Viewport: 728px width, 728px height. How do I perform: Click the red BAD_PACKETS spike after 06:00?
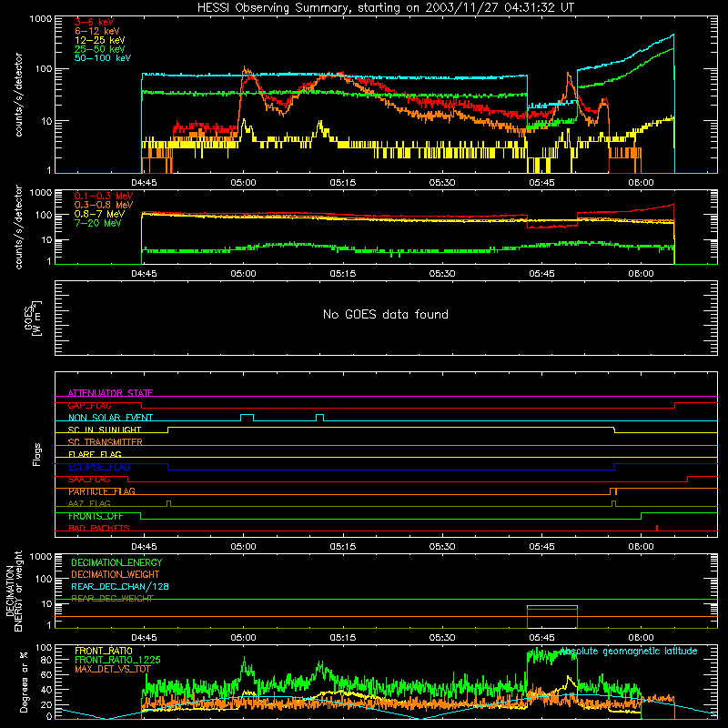pos(657,528)
